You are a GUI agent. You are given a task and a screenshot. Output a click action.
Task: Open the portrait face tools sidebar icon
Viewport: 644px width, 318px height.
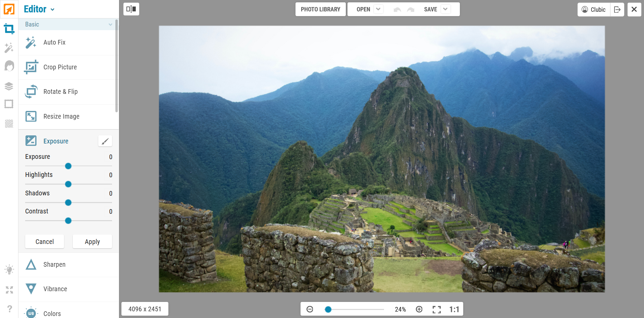(9, 66)
